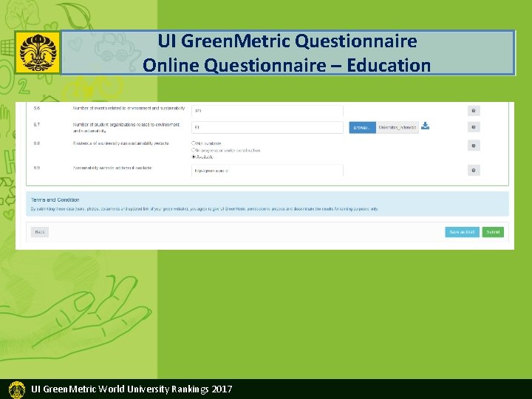
Task: Click the footer Universitas Indonesia emblem
Action: pos(16,389)
